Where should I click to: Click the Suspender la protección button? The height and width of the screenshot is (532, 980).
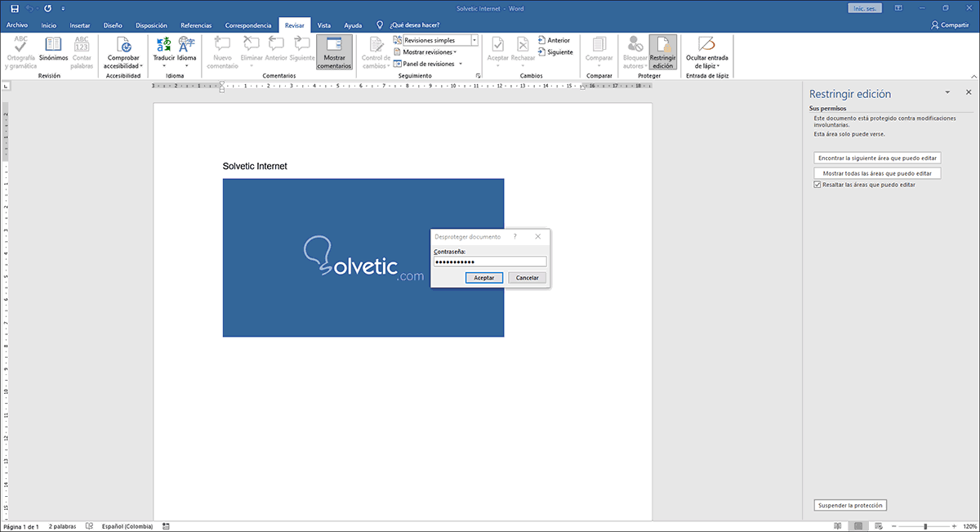pos(850,506)
